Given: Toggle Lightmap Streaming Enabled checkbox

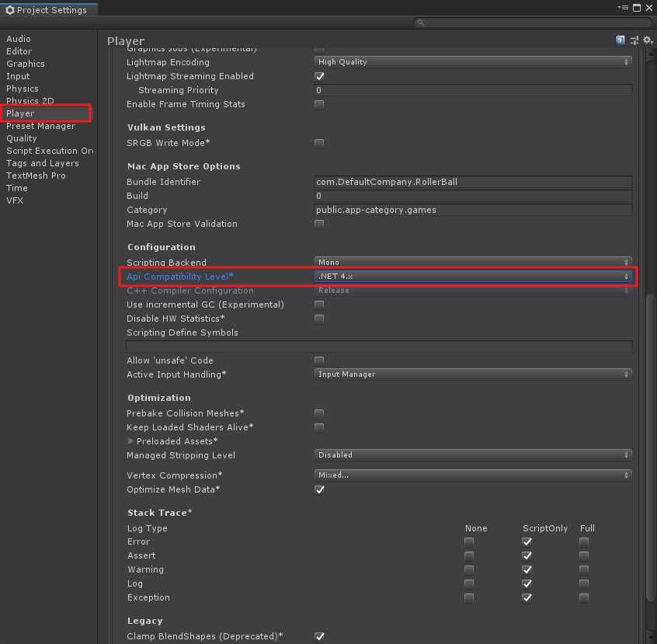Looking at the screenshot, I should click(319, 76).
